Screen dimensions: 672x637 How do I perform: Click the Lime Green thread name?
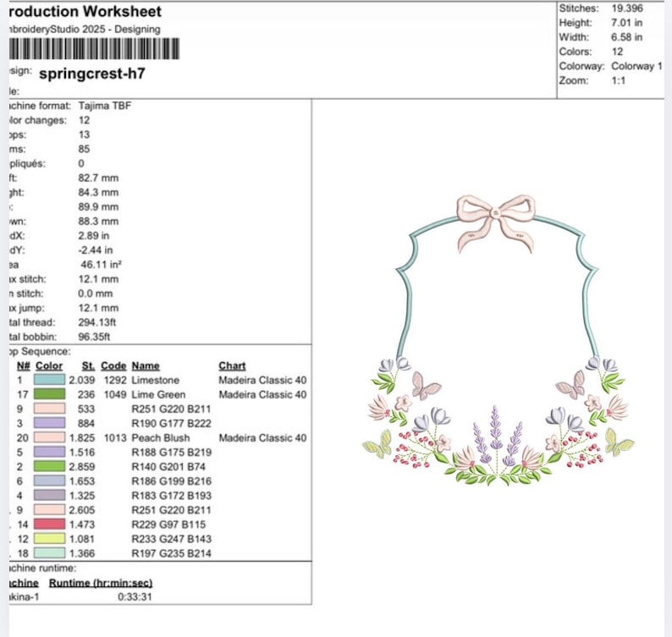pos(158,394)
